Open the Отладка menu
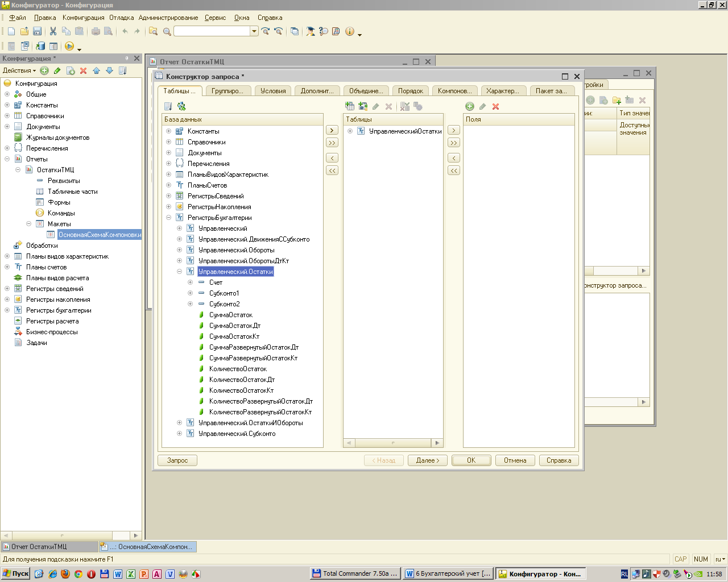The image size is (728, 582). 121,18
